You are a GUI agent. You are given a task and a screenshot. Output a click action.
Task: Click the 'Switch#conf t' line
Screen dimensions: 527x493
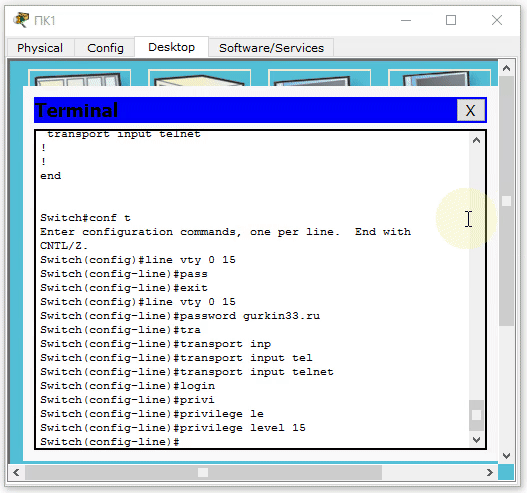85,218
